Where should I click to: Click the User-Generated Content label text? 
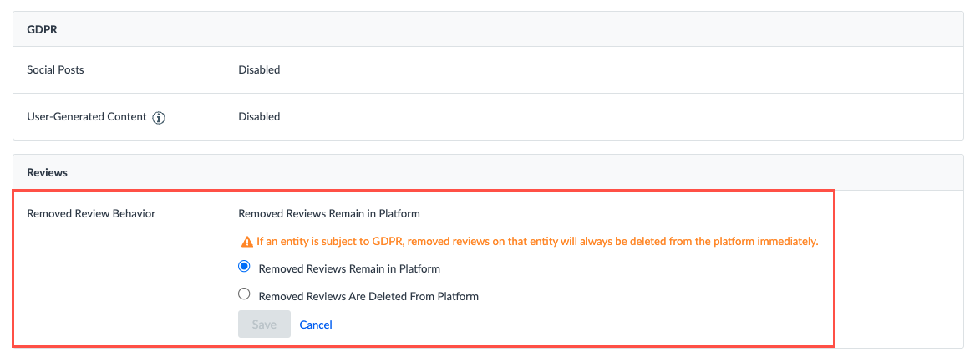pos(86,117)
